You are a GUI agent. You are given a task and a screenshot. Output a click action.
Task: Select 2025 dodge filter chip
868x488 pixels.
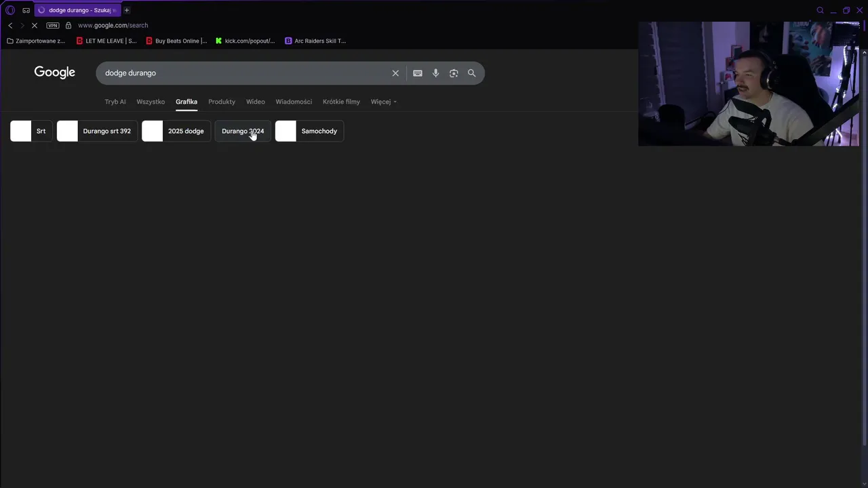(x=176, y=131)
